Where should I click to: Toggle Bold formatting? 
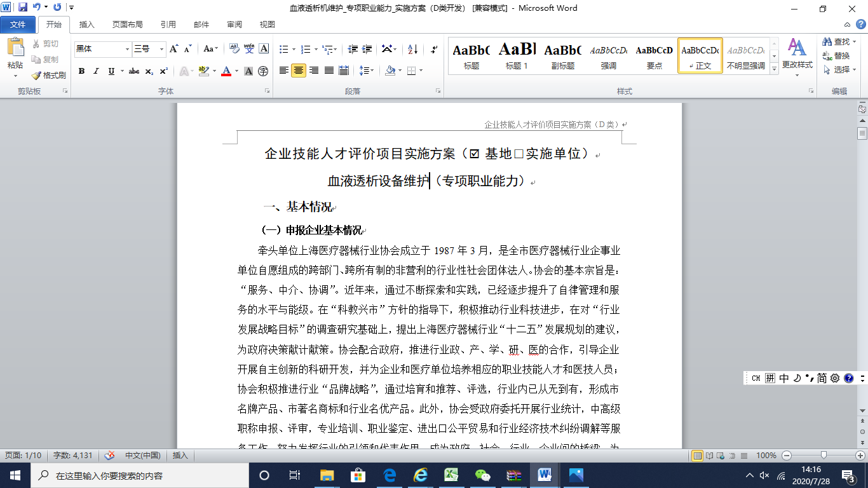pos(81,71)
